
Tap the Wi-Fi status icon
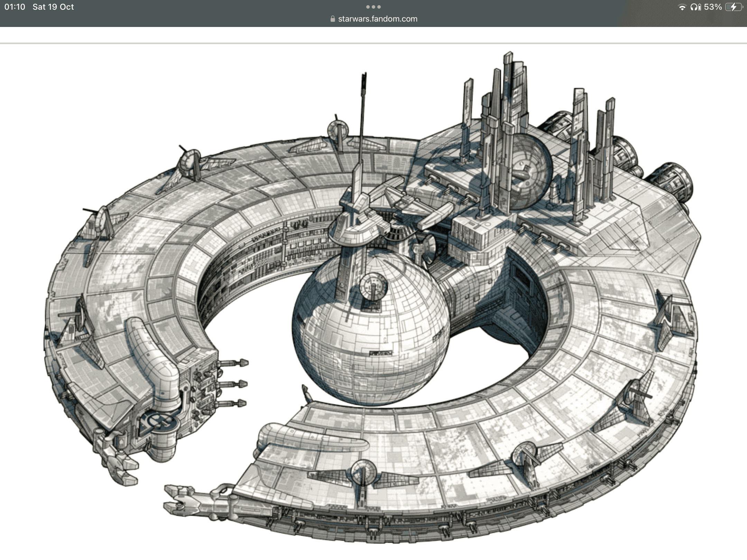click(682, 7)
